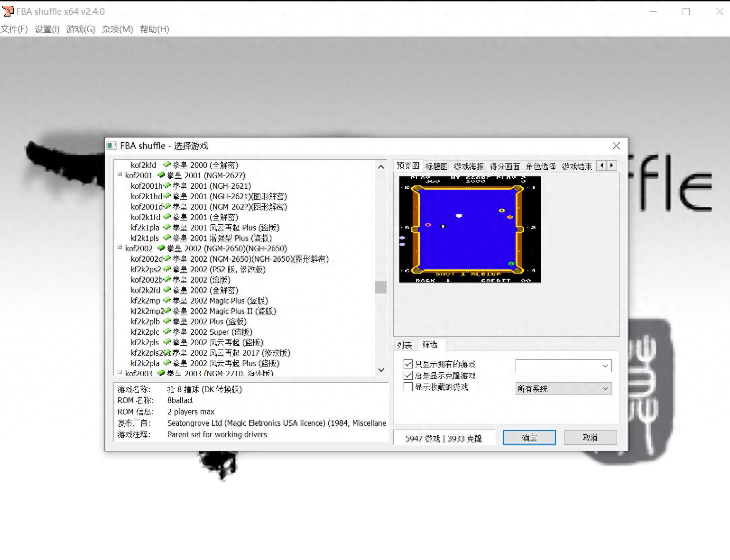The image size is (730, 560).
Task: Click the chip icon beside kf2k2plc entry
Action: (167, 331)
